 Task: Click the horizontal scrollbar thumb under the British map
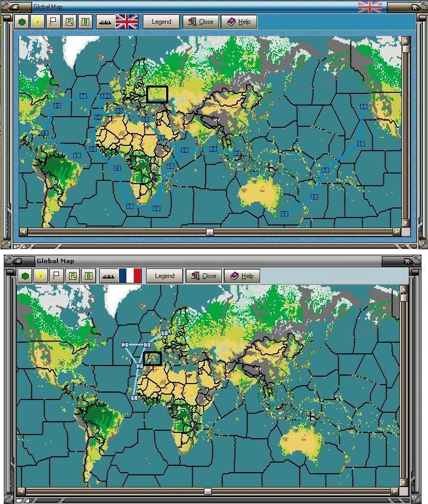pyautogui.click(x=210, y=232)
